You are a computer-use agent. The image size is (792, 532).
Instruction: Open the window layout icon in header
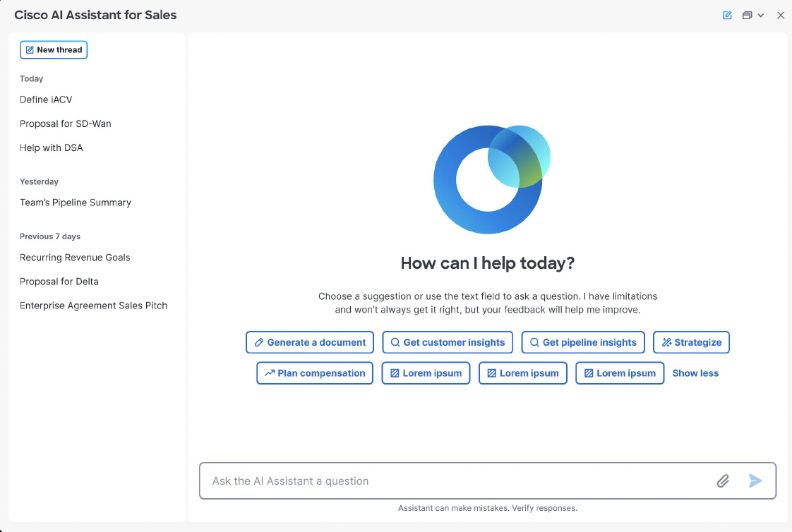pyautogui.click(x=747, y=15)
